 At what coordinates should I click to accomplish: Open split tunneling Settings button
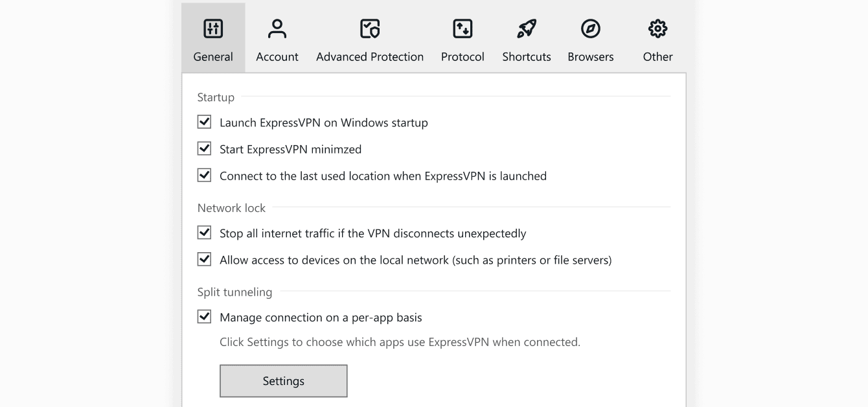tap(284, 381)
